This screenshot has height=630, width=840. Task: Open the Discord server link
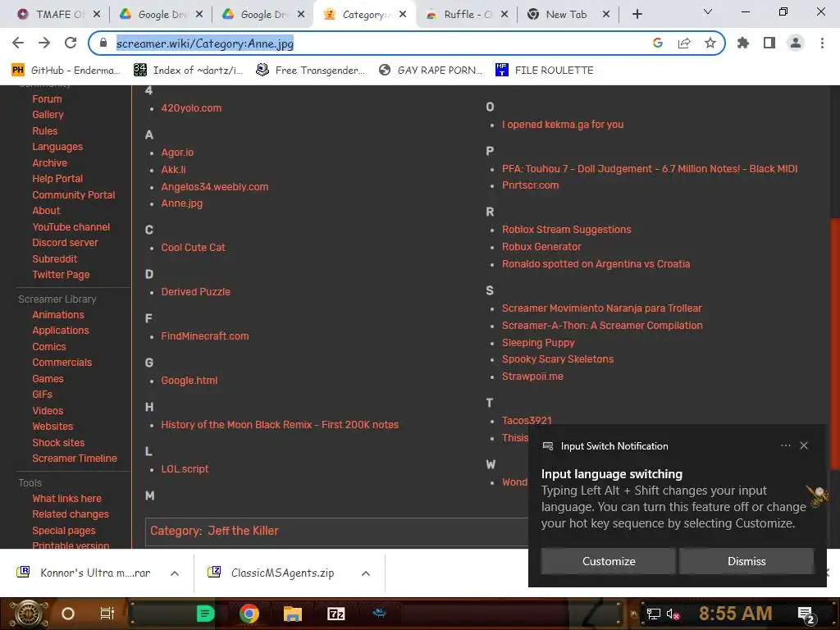65,243
